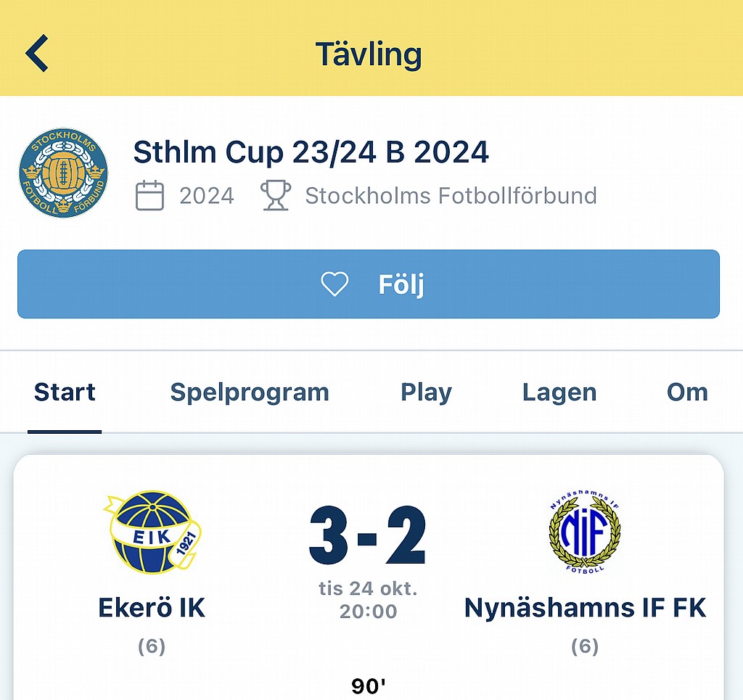Tap the Sthlm Cup 23/24 B 2024 title
Viewport: 743px width, 700px height.
coord(311,152)
